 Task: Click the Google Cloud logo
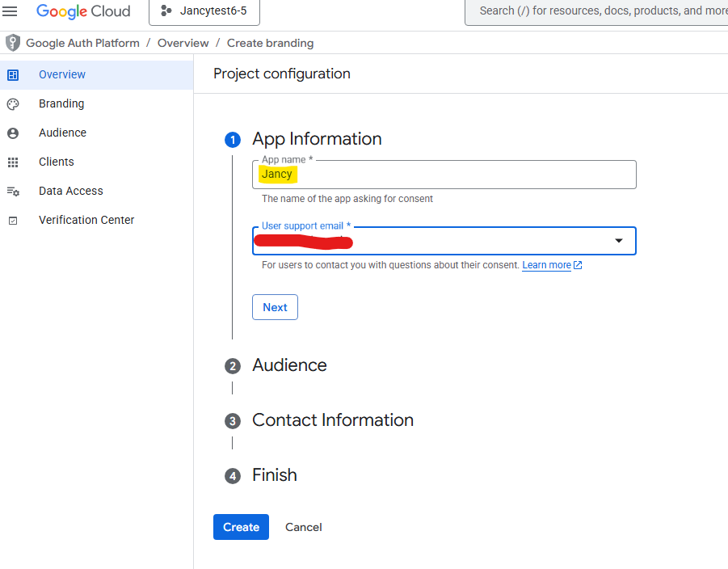[83, 11]
